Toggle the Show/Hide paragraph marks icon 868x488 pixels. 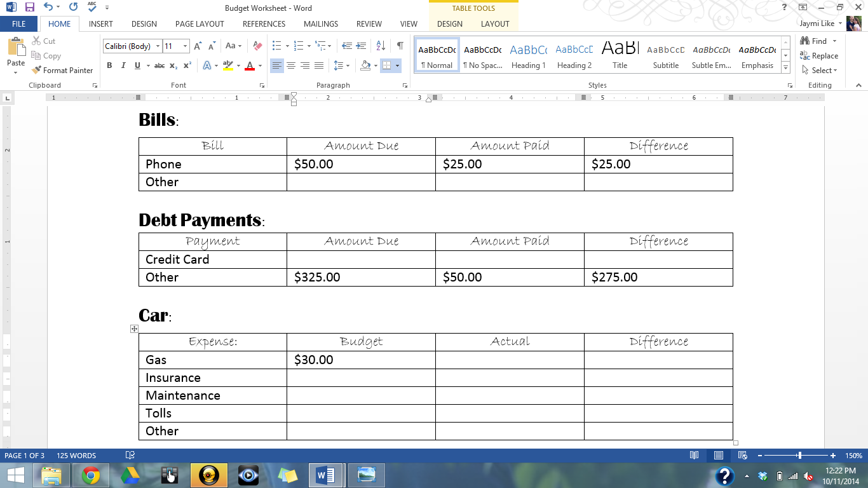click(399, 46)
